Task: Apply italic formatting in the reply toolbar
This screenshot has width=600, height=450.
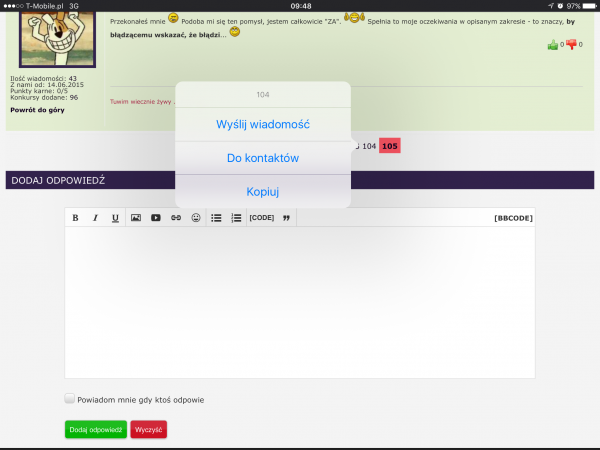Action: [x=95, y=218]
